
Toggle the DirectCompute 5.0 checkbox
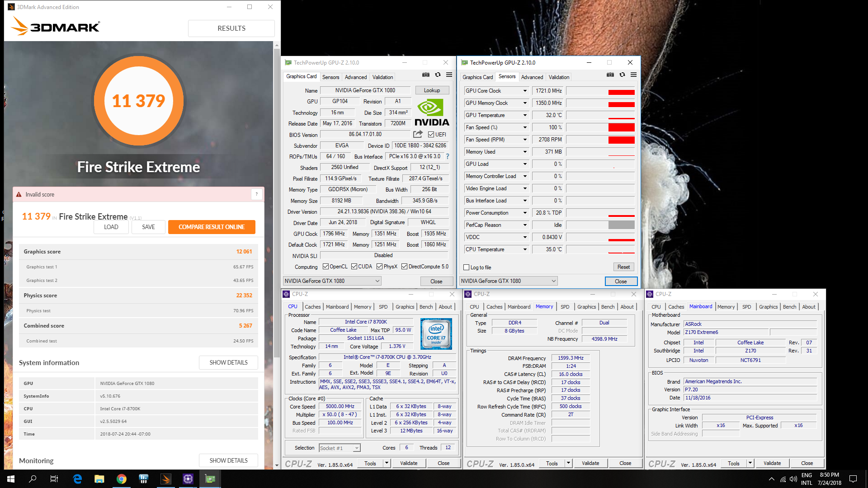click(x=404, y=267)
